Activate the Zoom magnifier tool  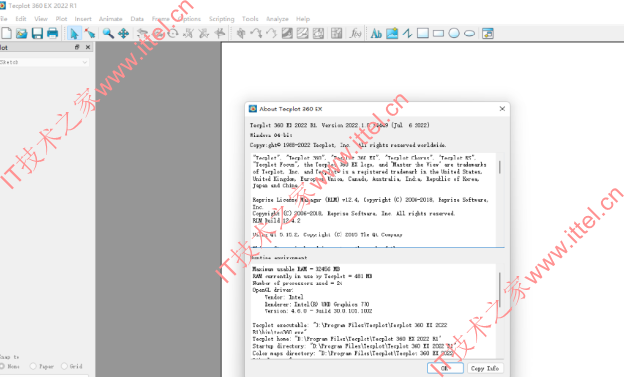pyautogui.click(x=108, y=33)
